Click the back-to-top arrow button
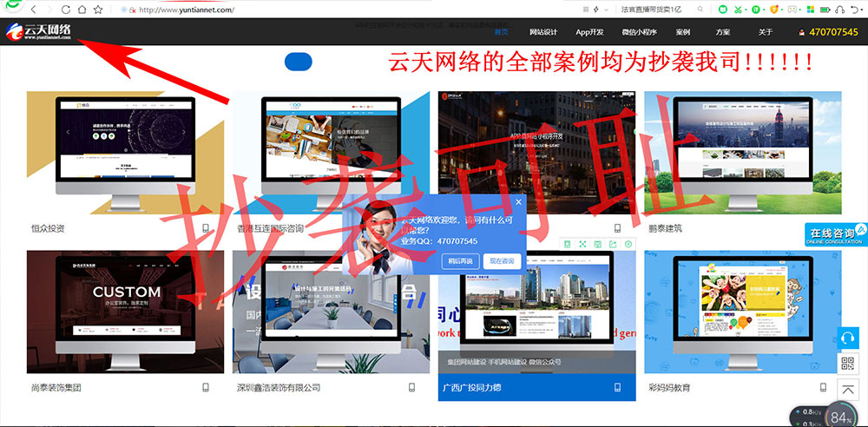This screenshot has height=427, width=868. pos(847,390)
